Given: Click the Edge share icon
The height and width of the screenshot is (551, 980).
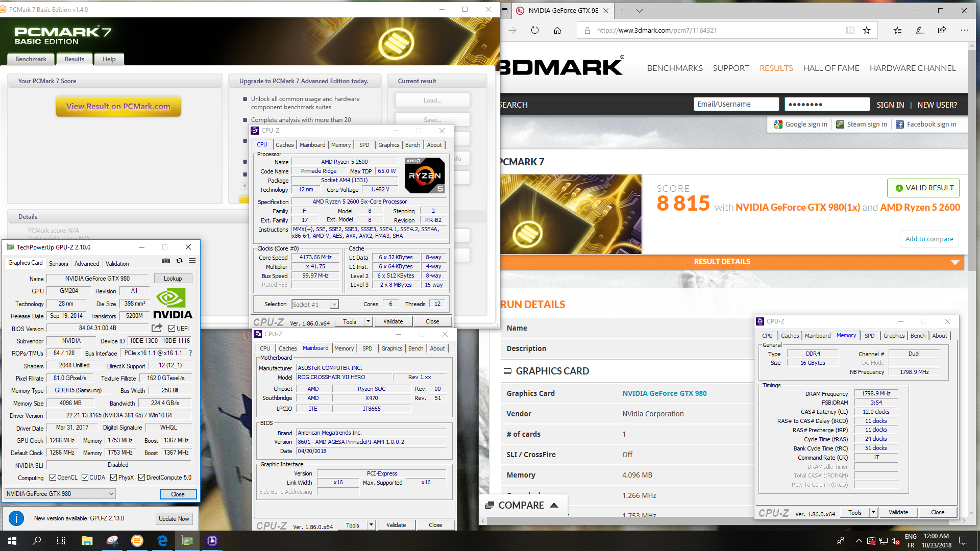Looking at the screenshot, I should point(942,30).
